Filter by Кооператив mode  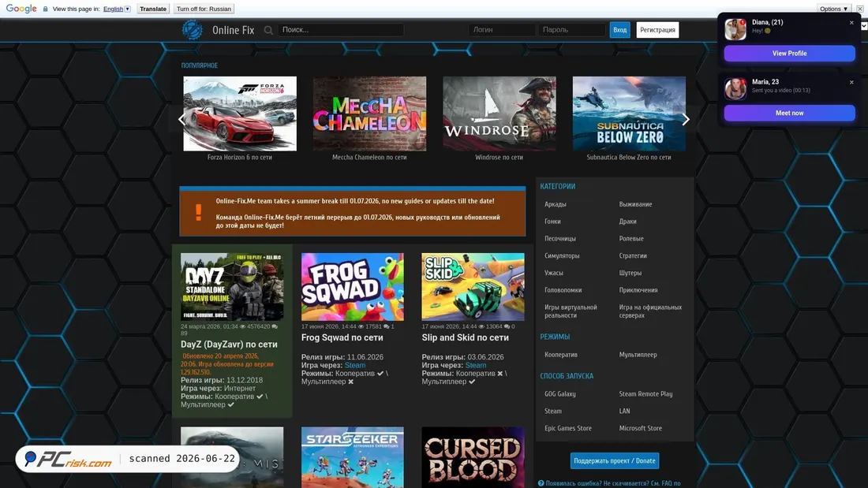(561, 355)
